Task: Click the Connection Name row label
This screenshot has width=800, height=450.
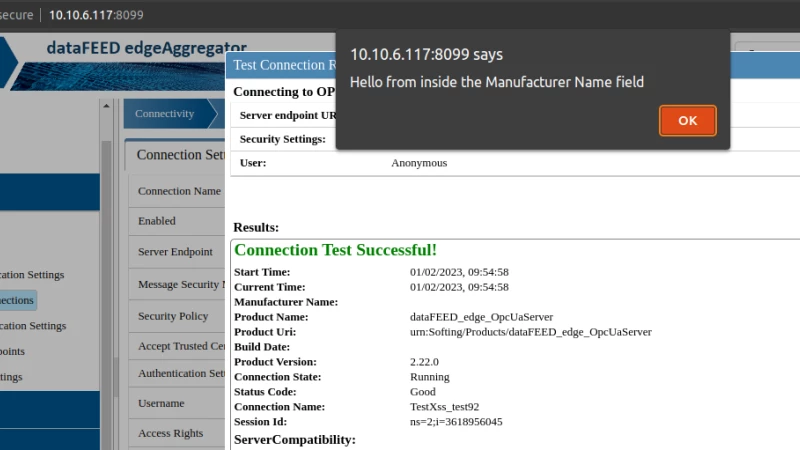Action: pos(179,191)
